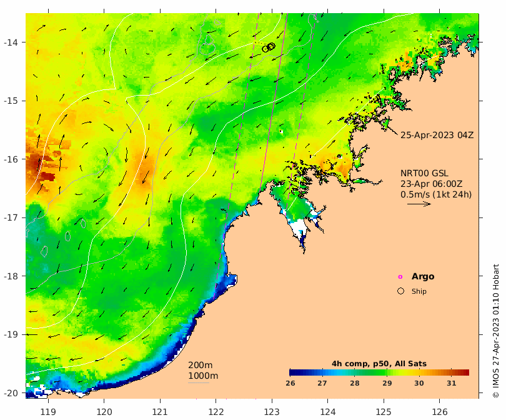
Task: Click the '-17' latitude axis label
Action: 11,217
